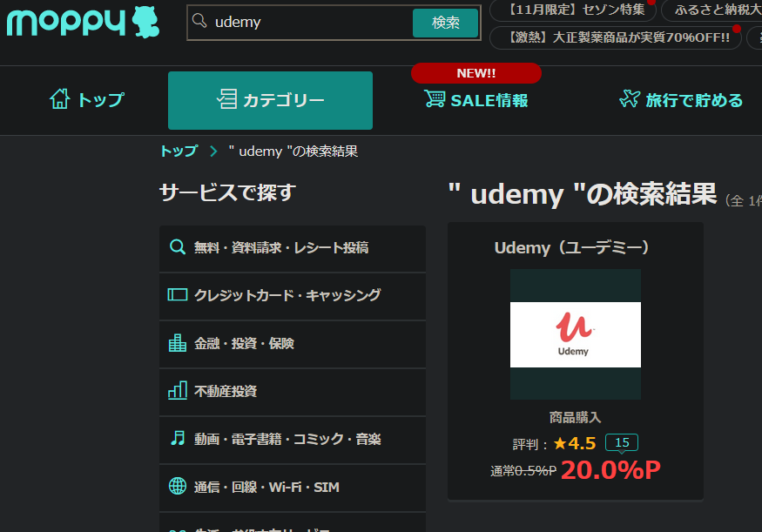The height and width of the screenshot is (532, 762).
Task: Go to the トップ navigation tab
Action: (87, 99)
